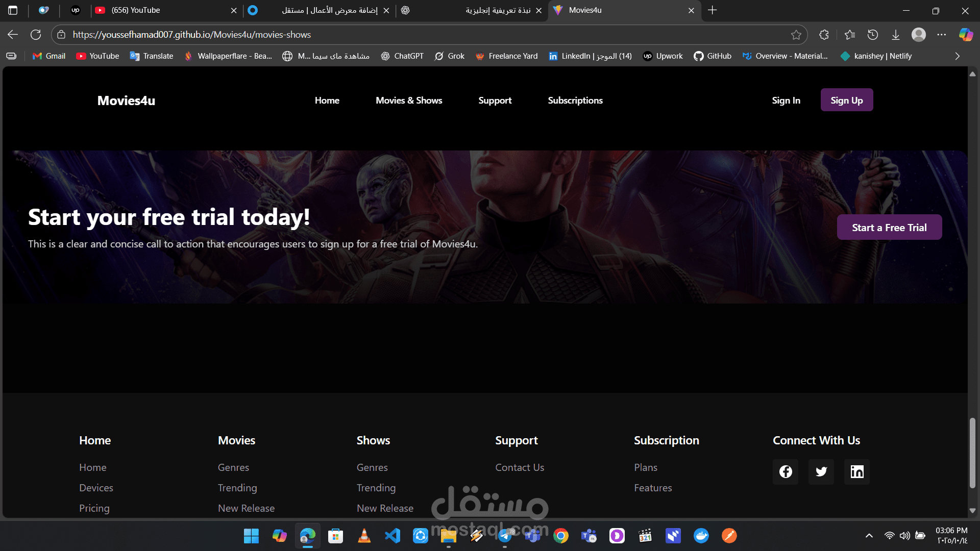
Task: Open Facebook social icon in footer
Action: pyautogui.click(x=786, y=471)
